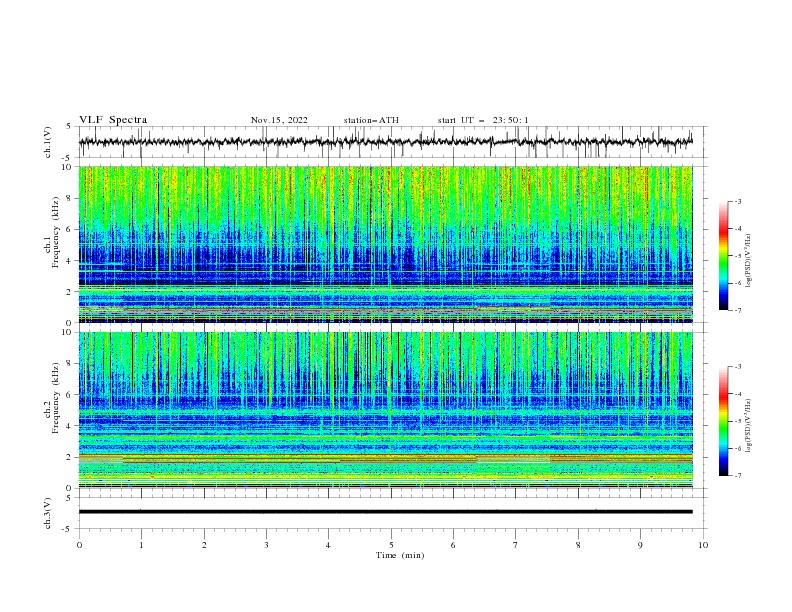The width and height of the screenshot is (792, 612).
Task: Click the "ch.2 Frequency (kHz)" axis label
Action: click(x=52, y=397)
